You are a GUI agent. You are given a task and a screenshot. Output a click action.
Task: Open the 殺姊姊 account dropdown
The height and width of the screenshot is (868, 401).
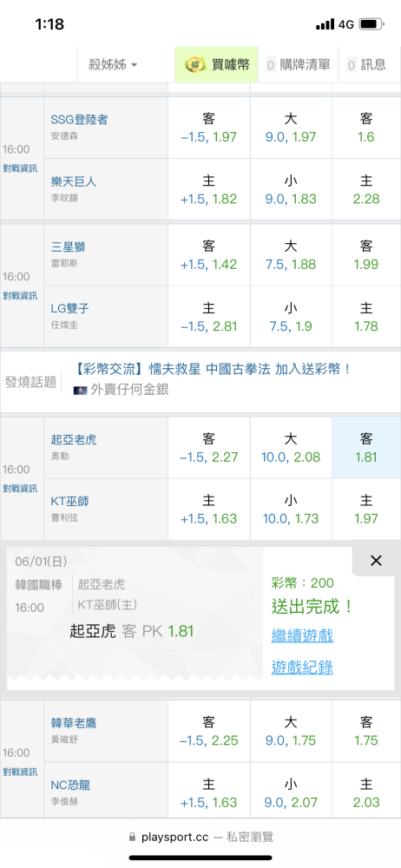click(113, 65)
